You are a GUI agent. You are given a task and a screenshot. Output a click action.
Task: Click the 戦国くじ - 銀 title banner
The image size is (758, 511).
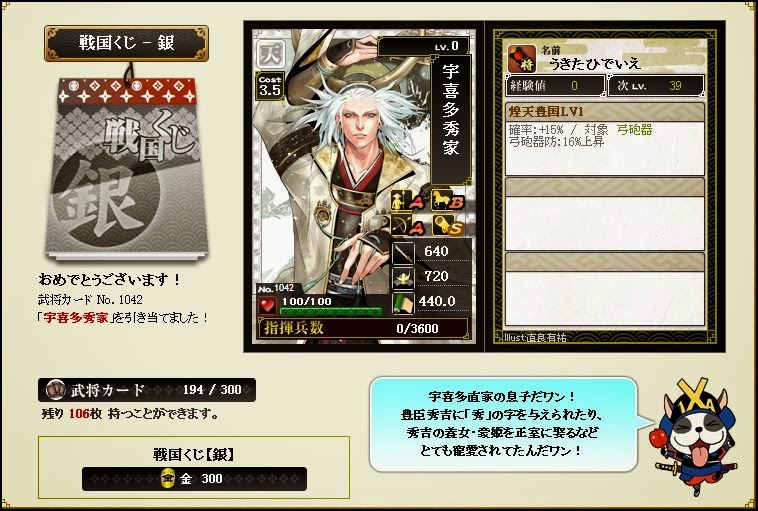pyautogui.click(x=127, y=44)
